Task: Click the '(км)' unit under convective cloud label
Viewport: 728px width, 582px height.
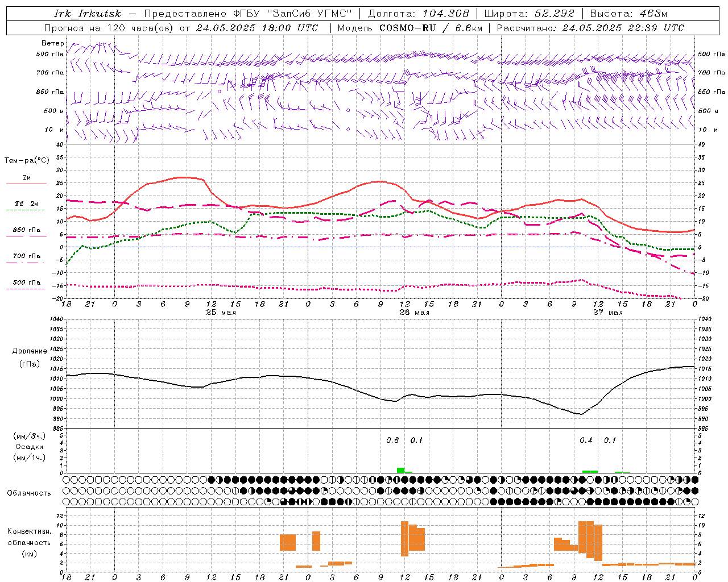Action: click(30, 554)
